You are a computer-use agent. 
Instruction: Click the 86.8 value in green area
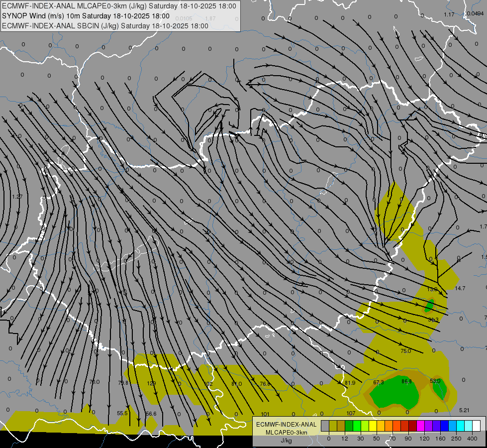coord(406,381)
